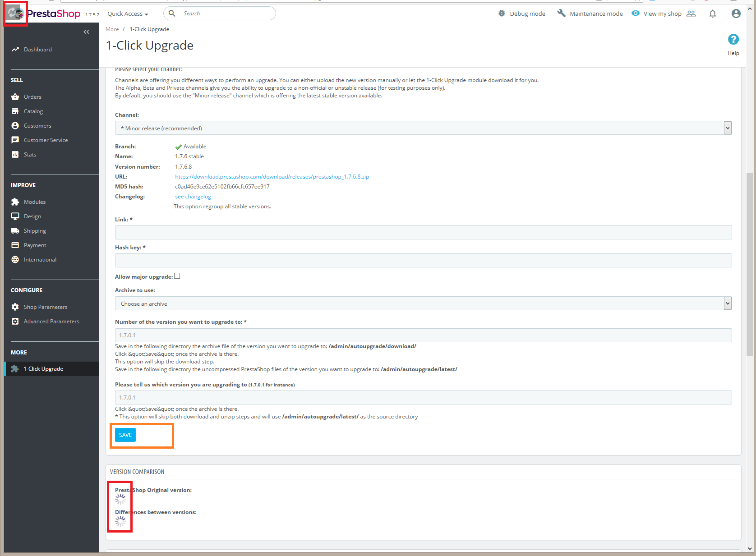Focus the Link input field
756x556 pixels.
(423, 233)
